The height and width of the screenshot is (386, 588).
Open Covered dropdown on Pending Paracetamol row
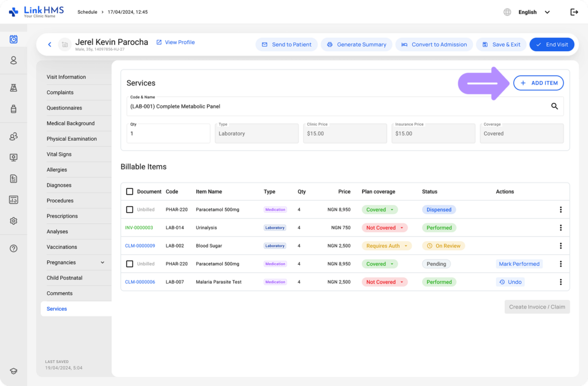(380, 264)
